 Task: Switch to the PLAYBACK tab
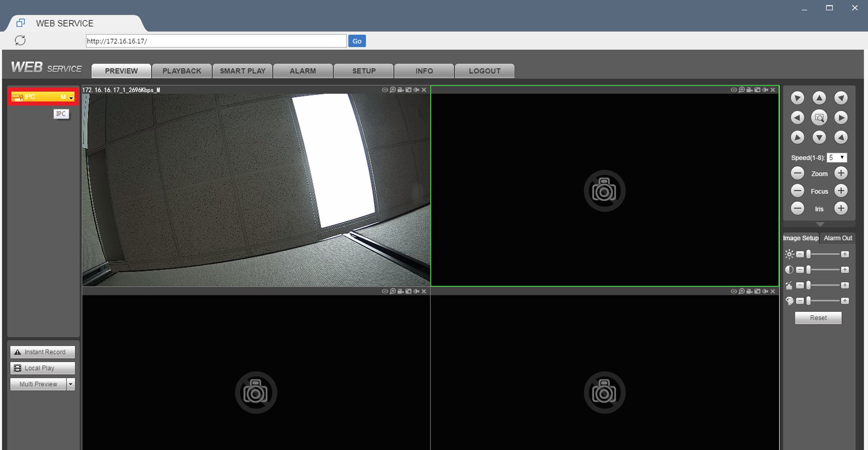coord(182,71)
